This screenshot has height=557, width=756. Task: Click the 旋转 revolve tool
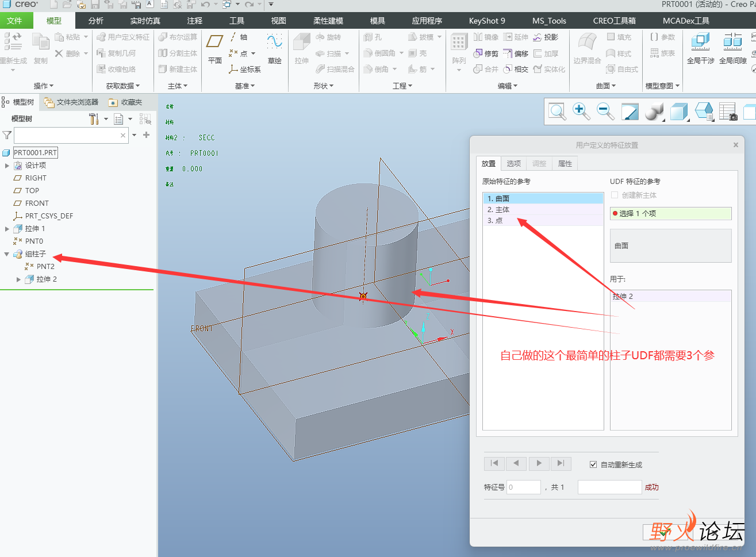click(x=328, y=37)
